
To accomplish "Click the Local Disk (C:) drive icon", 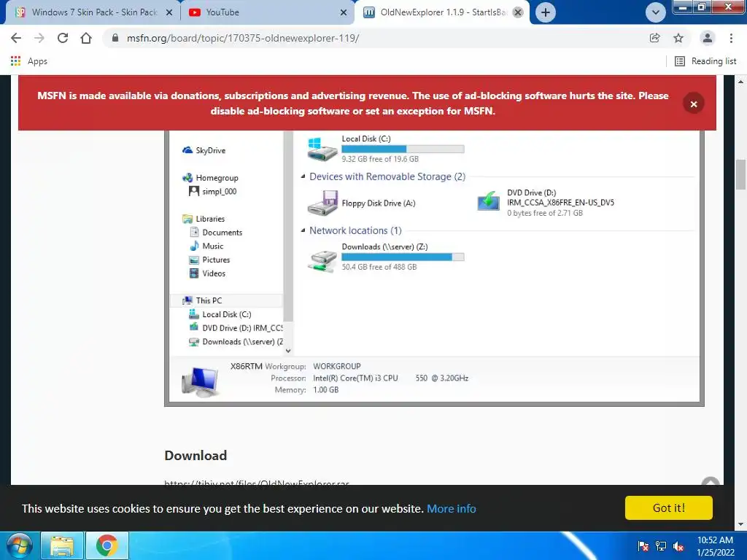I will click(x=322, y=149).
